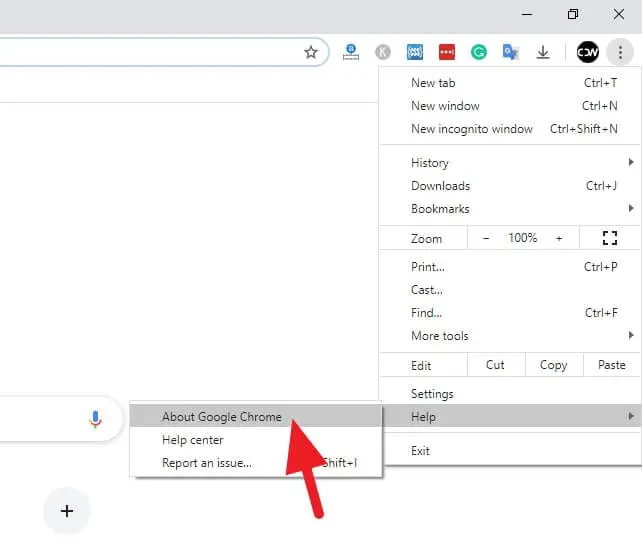Select New tab menu item
Viewport: 642px width, 545px height.
(x=510, y=83)
